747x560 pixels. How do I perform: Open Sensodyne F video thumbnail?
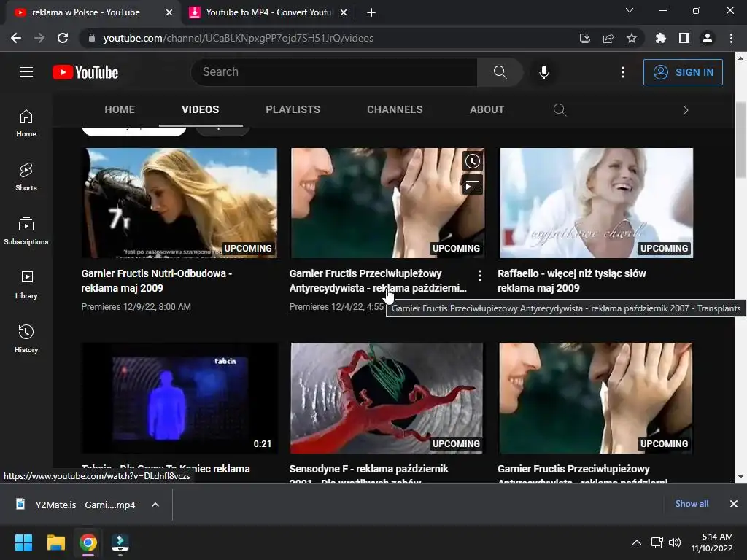click(387, 398)
